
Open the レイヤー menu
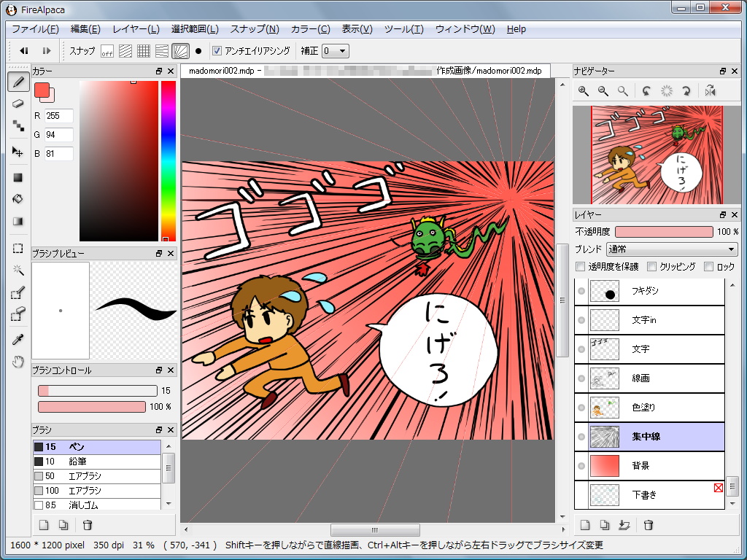click(x=136, y=29)
